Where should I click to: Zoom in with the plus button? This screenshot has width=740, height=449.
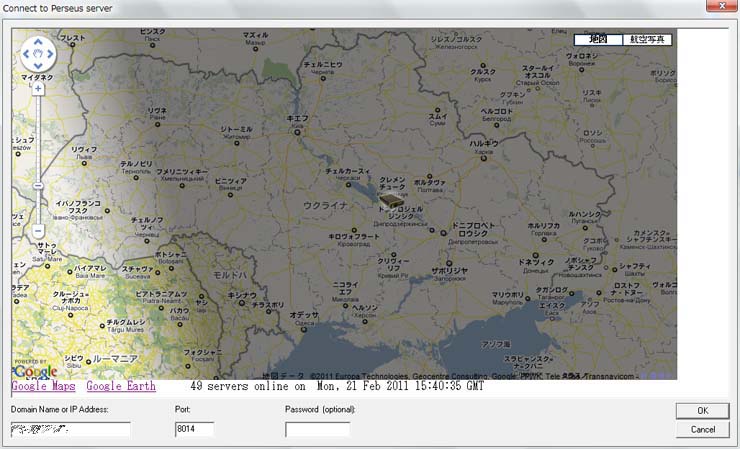click(38, 89)
